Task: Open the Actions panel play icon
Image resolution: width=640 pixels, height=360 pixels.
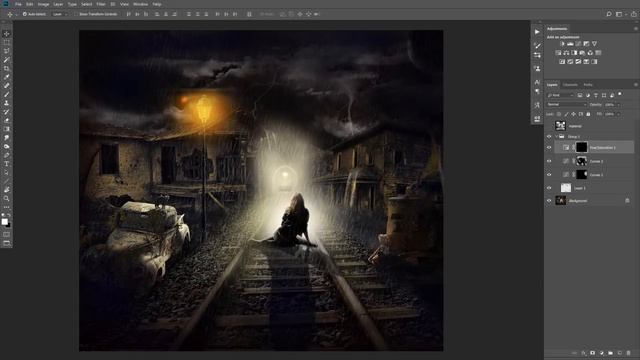Action: click(x=537, y=32)
